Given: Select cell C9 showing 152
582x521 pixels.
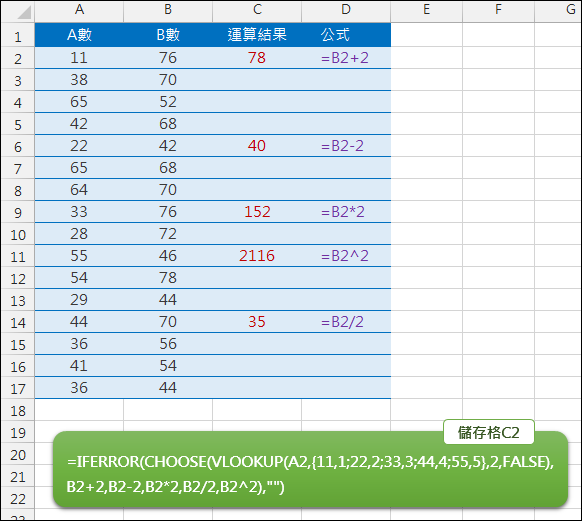Looking at the screenshot, I should pyautogui.click(x=257, y=212).
